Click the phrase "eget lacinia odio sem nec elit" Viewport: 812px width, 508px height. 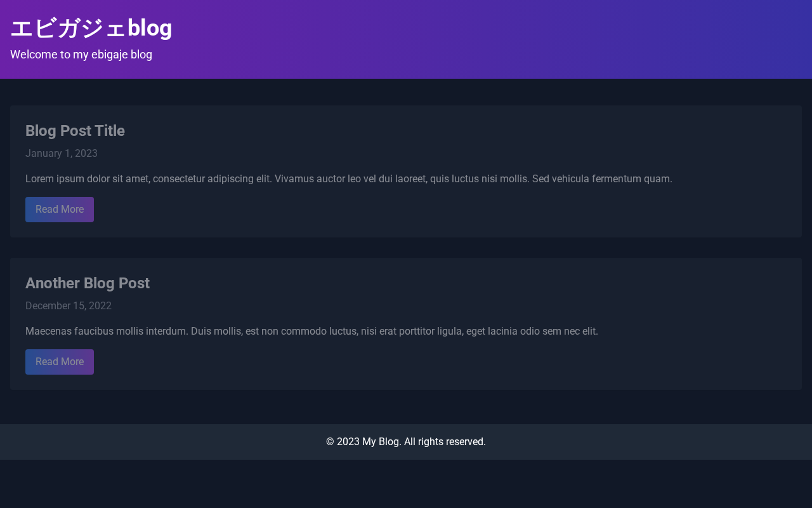[532, 331]
